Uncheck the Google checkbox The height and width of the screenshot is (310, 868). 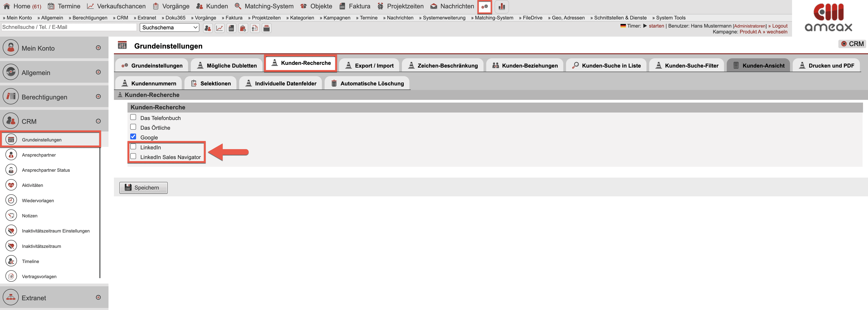[x=133, y=136]
